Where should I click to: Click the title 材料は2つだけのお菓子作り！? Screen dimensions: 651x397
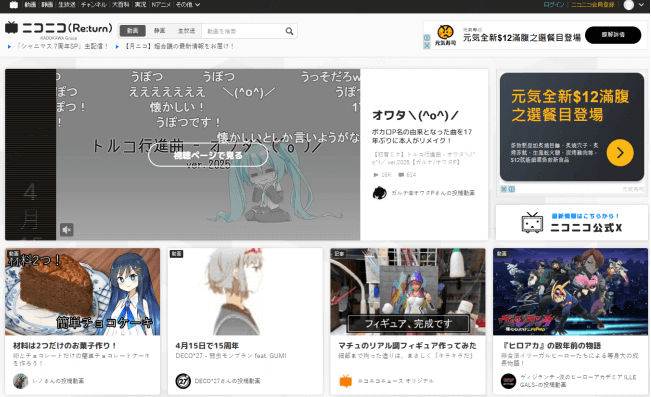coord(65,346)
